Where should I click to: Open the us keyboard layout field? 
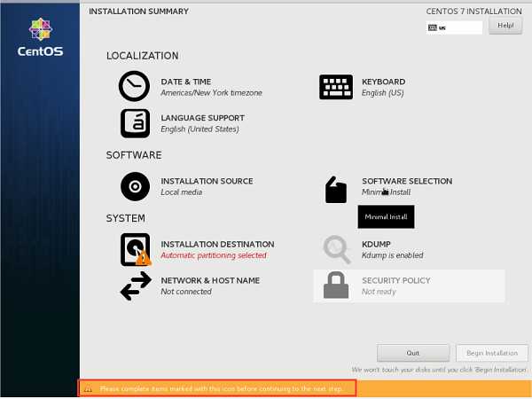[454, 27]
